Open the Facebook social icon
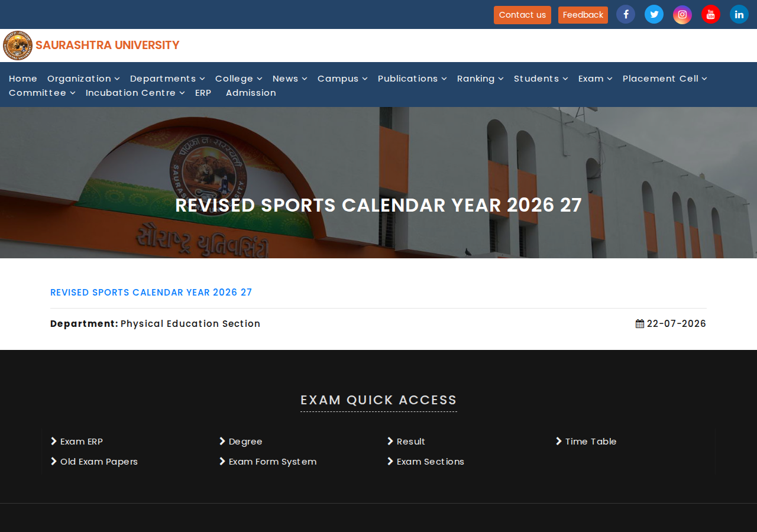Screen dimensions: 757x532 pos(626,14)
